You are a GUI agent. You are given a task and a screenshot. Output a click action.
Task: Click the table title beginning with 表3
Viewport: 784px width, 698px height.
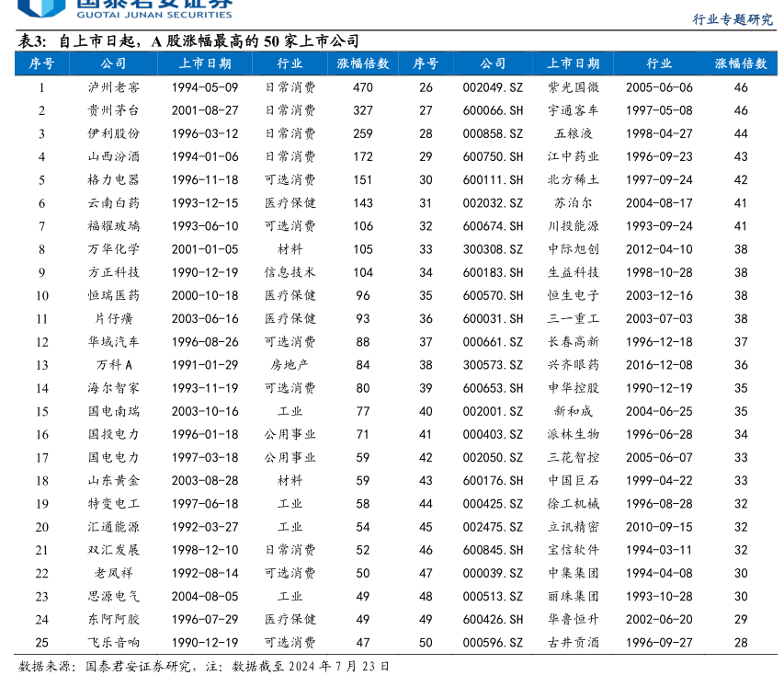pos(188,41)
